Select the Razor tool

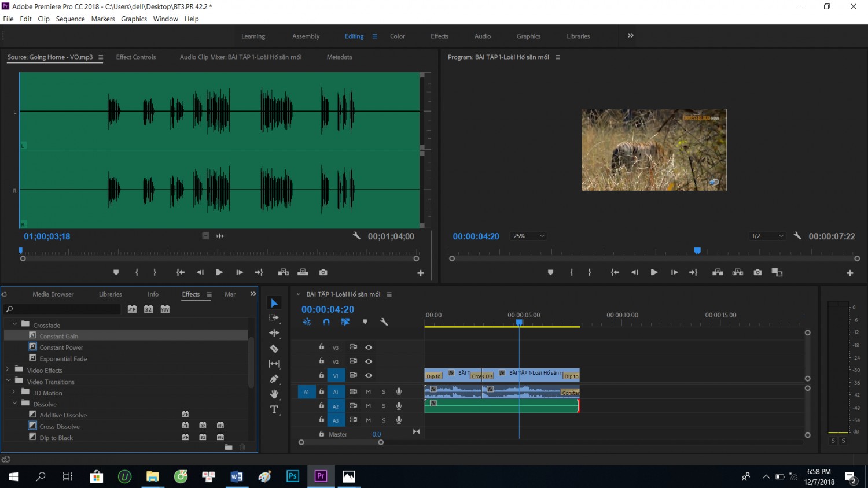[274, 349]
